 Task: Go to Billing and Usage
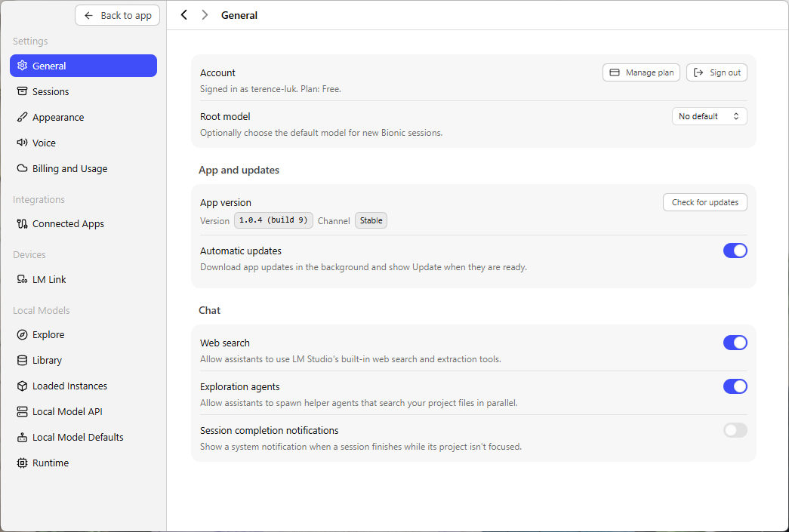click(84, 168)
